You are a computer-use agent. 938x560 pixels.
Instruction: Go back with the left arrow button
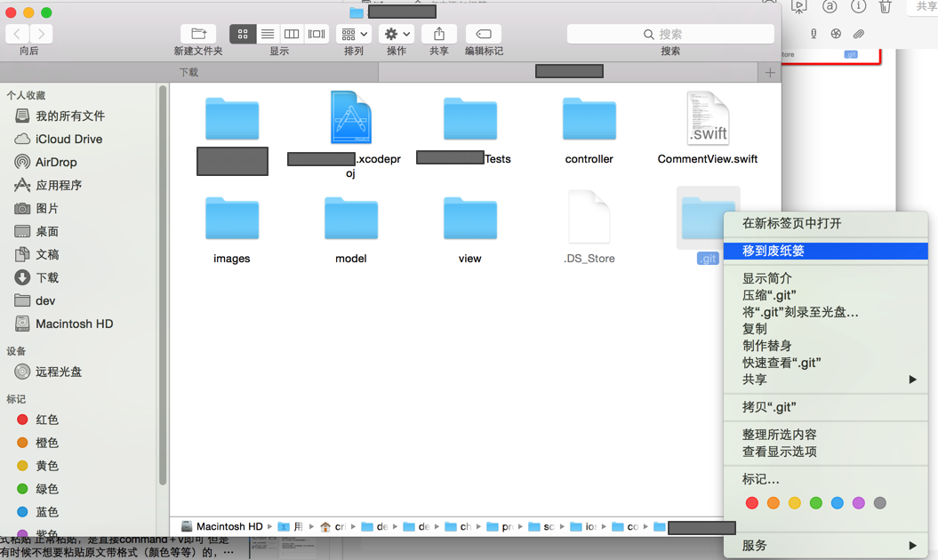click(x=18, y=34)
